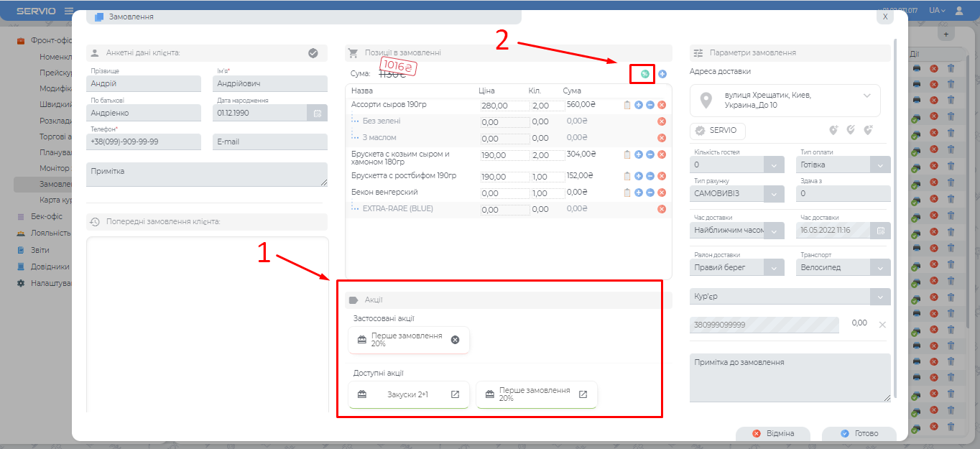Expand the delivery address dropdown

[x=866, y=96]
